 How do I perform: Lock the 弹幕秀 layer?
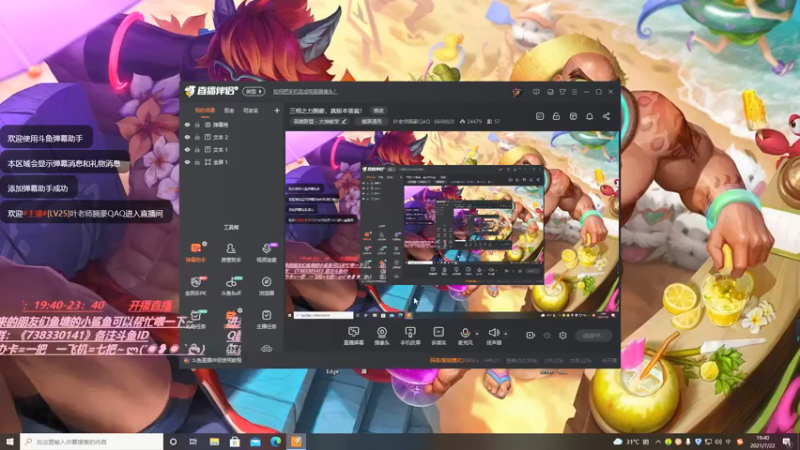point(197,124)
